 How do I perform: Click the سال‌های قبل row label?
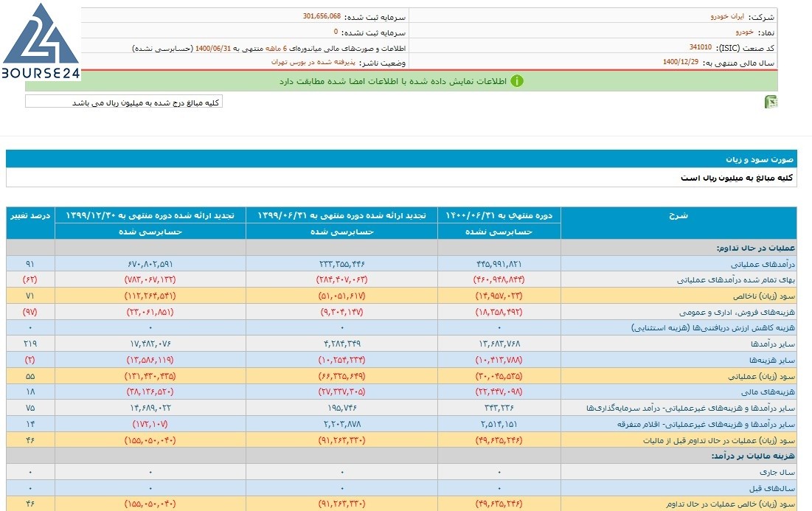click(x=771, y=488)
